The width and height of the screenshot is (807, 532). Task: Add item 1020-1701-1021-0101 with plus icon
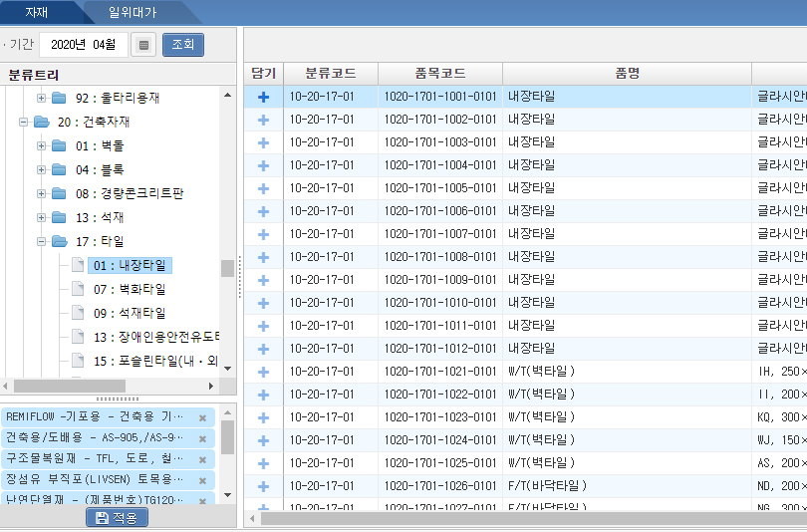click(263, 372)
